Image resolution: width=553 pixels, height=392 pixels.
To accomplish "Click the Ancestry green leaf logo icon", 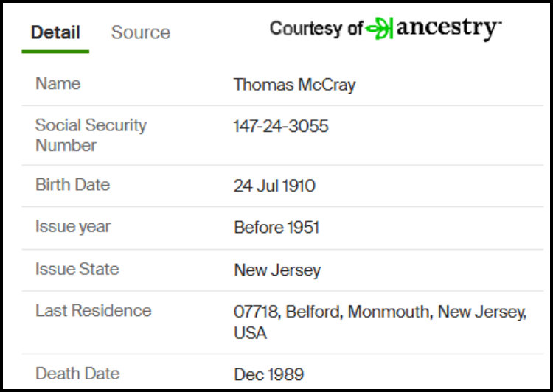I will (x=380, y=28).
